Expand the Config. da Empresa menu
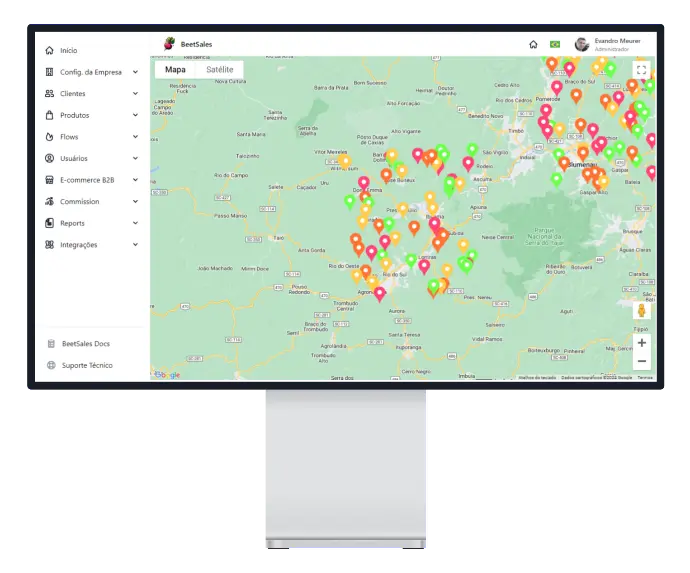This screenshot has width=690, height=573. click(135, 72)
